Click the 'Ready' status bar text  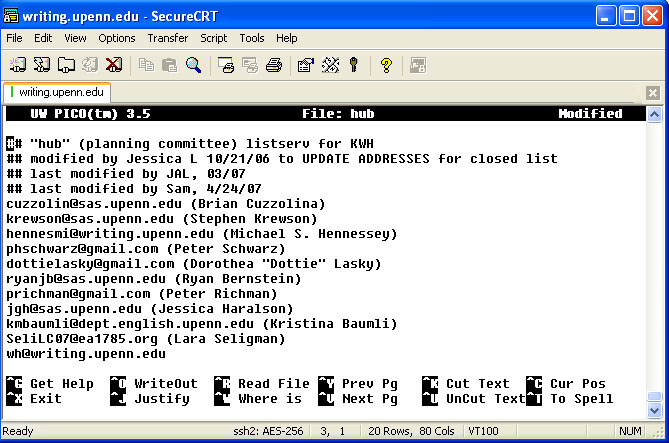(17, 431)
